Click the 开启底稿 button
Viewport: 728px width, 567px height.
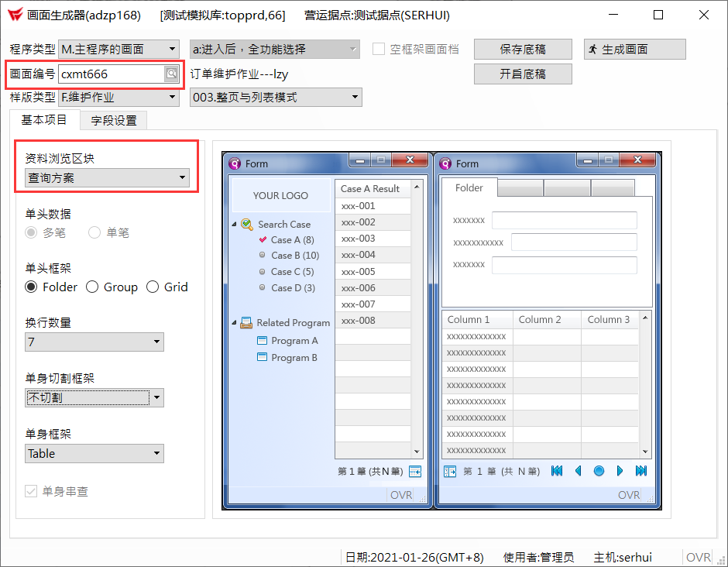tap(523, 74)
